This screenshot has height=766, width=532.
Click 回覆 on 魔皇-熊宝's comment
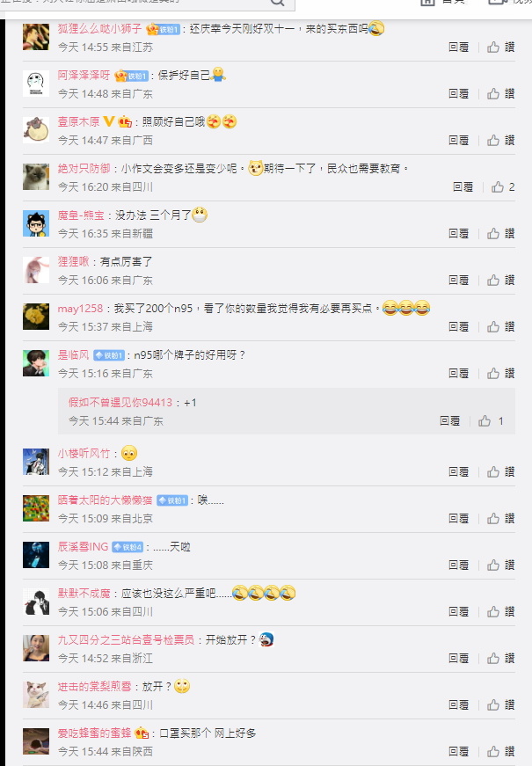click(x=458, y=233)
